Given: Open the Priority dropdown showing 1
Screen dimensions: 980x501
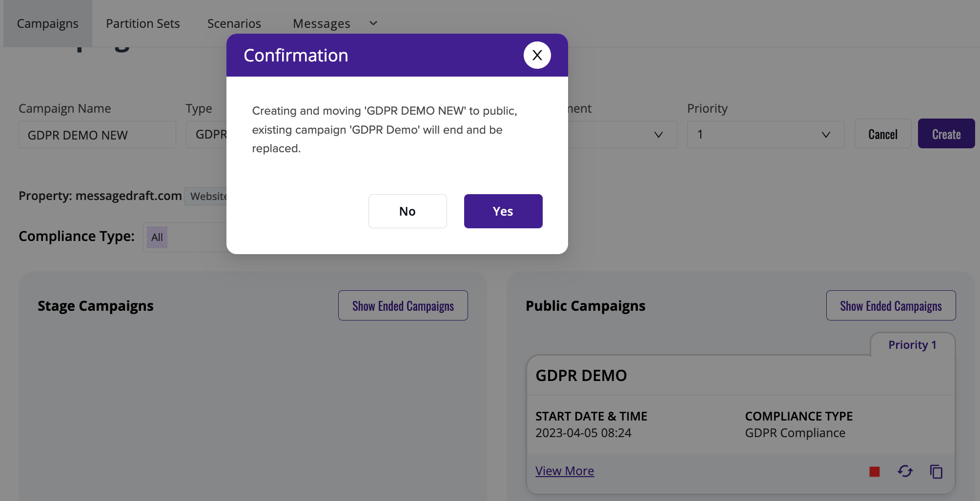Looking at the screenshot, I should pos(765,135).
